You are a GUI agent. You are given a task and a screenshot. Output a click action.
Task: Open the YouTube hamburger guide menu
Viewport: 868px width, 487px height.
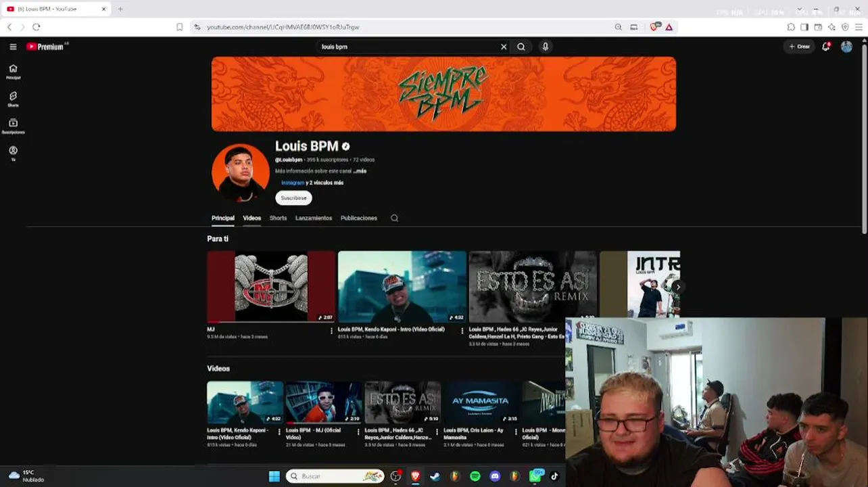pos(13,47)
